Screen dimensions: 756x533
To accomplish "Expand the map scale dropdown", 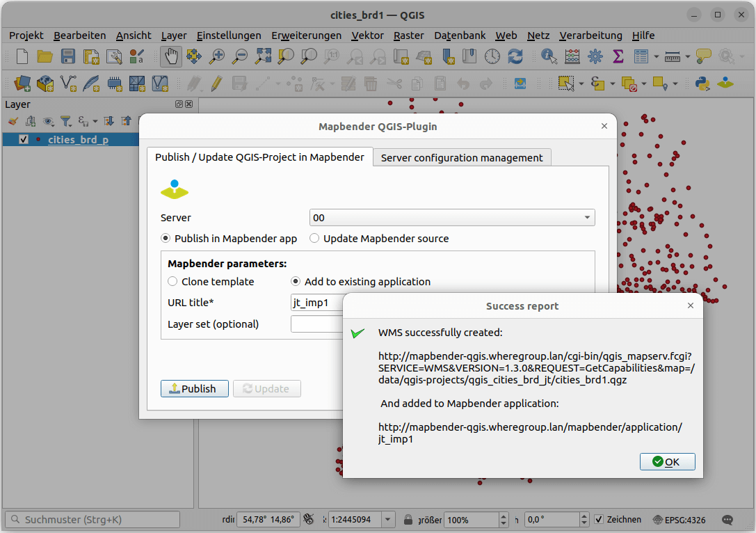I will pos(389,520).
